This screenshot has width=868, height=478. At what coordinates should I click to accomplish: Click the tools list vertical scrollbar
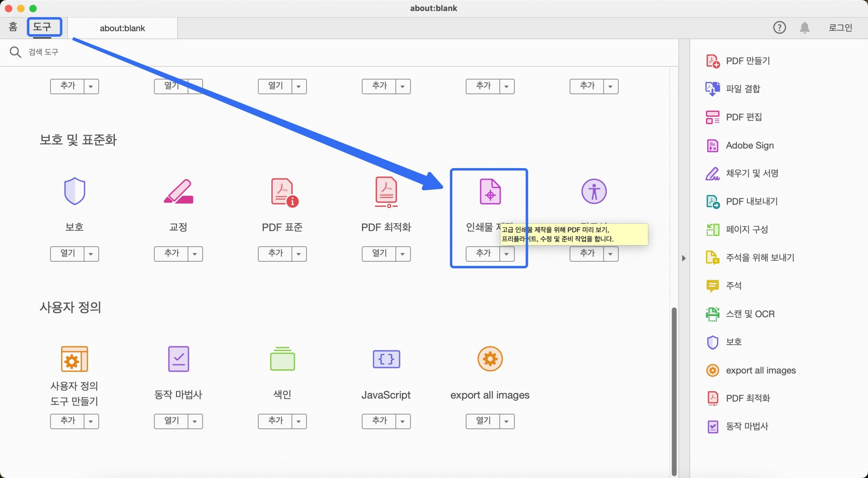pyautogui.click(x=674, y=391)
